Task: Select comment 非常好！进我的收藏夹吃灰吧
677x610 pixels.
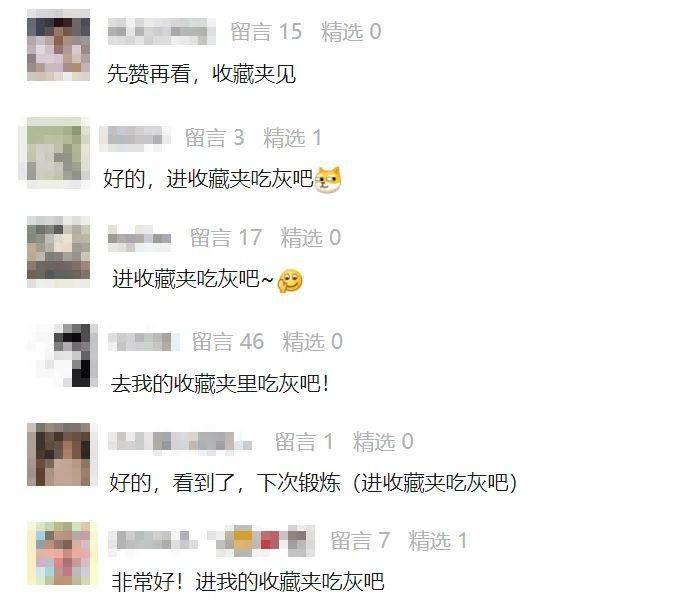Action: coord(248,582)
